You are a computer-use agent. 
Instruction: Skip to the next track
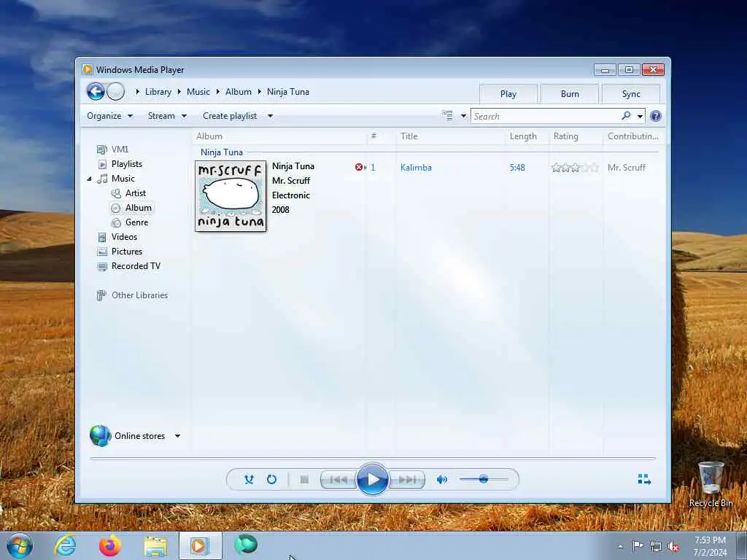(x=407, y=480)
